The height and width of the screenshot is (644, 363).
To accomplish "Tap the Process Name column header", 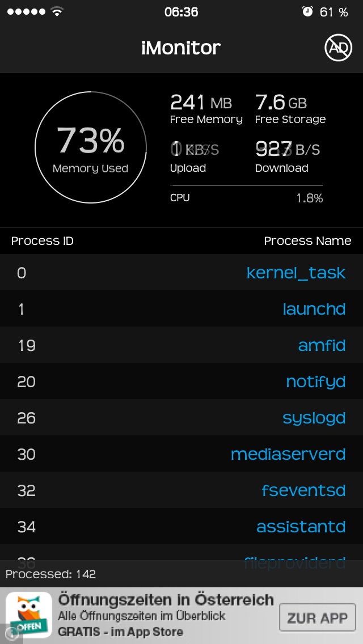I will point(307,241).
